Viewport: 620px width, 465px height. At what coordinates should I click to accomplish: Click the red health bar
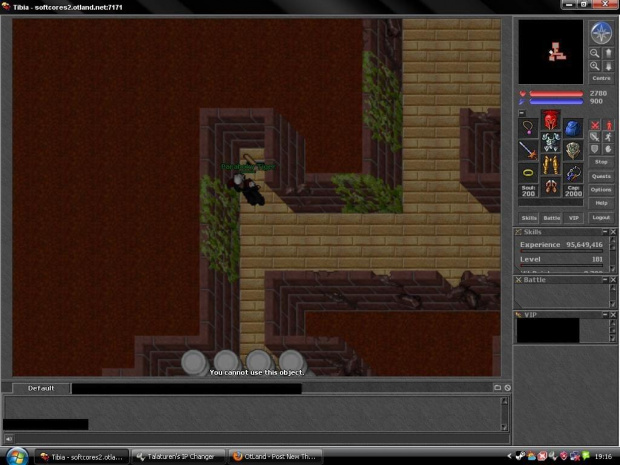[556, 94]
